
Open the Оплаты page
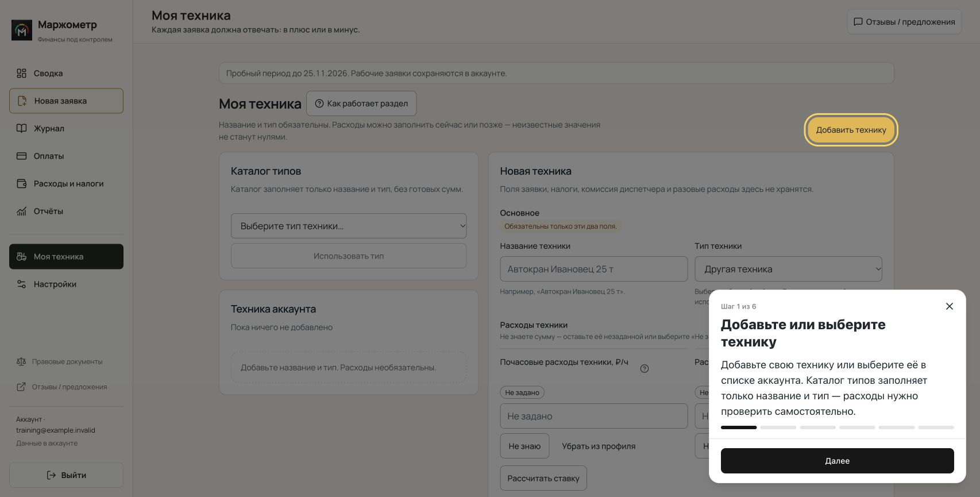(x=66, y=156)
